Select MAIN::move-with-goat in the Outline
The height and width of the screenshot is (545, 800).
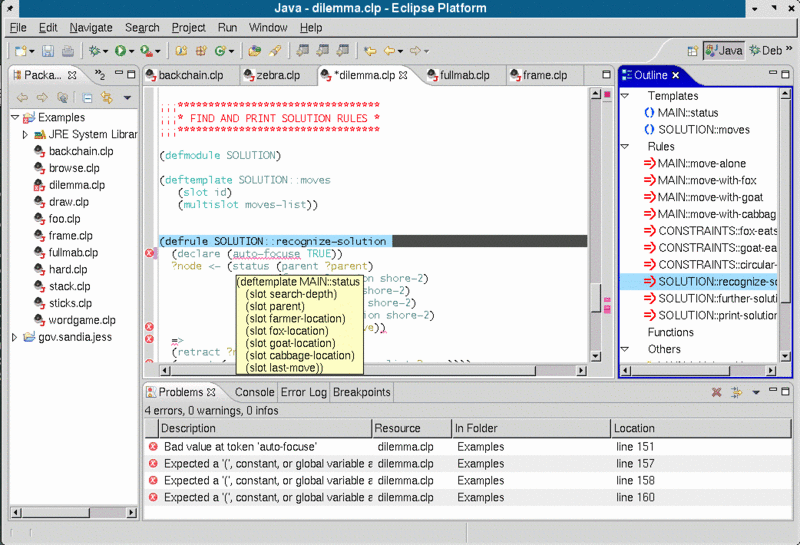click(710, 197)
